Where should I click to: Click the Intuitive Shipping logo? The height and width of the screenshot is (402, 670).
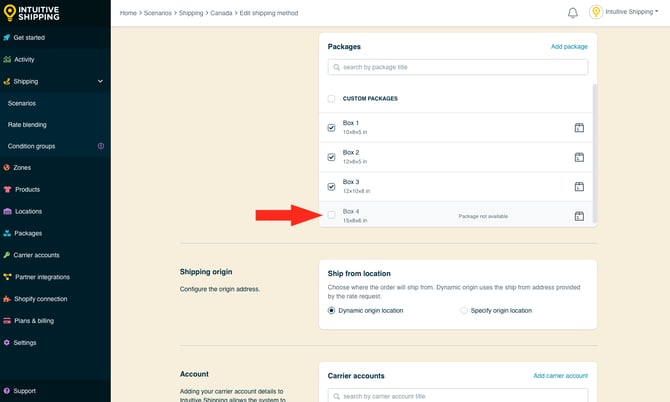[31, 13]
